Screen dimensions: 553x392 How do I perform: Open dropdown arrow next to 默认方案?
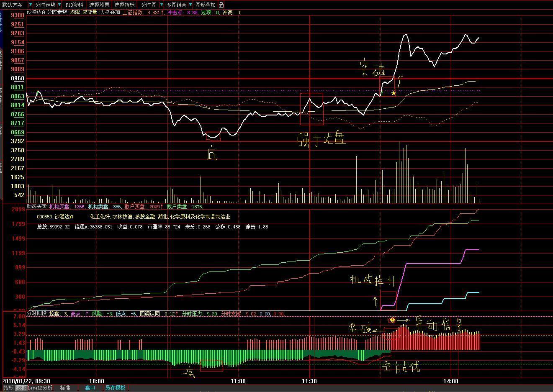tap(31, 5)
